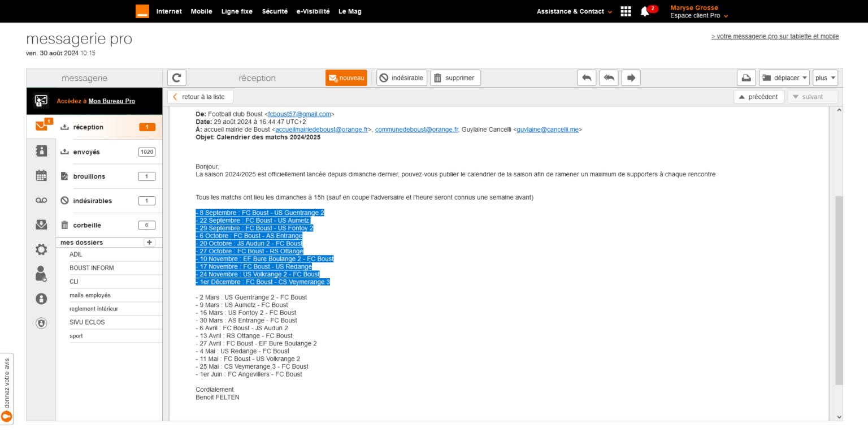This screenshot has width=868, height=432.
Task: Add a new folder with the plus button
Action: [x=149, y=243]
